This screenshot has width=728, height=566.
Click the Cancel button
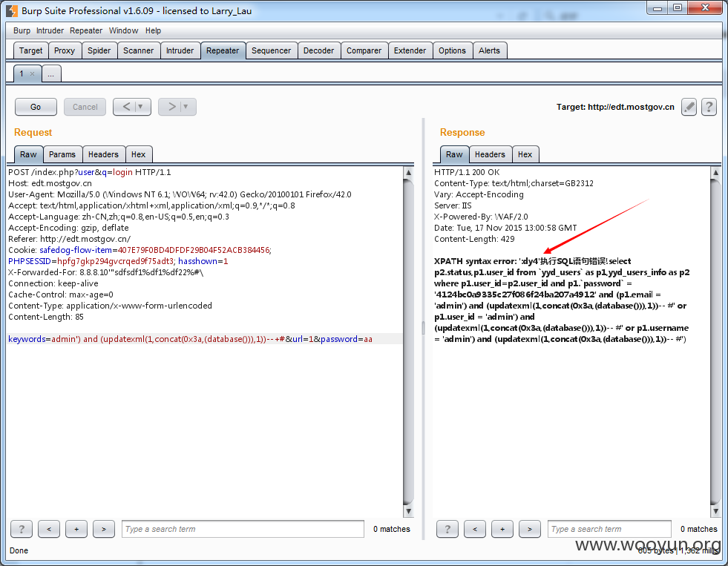85,107
